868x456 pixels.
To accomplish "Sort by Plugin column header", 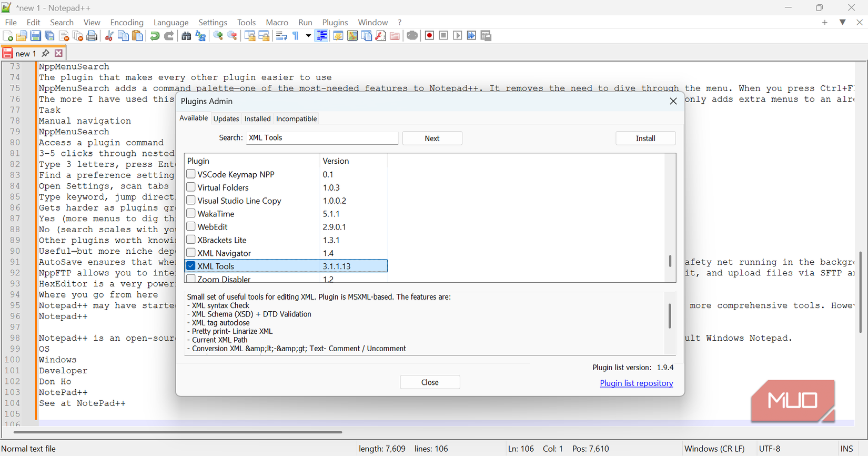I will (252, 161).
